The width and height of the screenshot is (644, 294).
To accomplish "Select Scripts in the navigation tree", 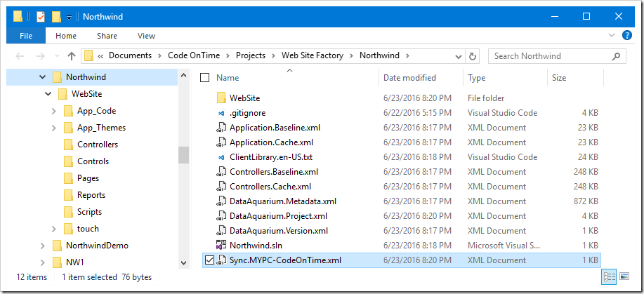I will coord(89,212).
